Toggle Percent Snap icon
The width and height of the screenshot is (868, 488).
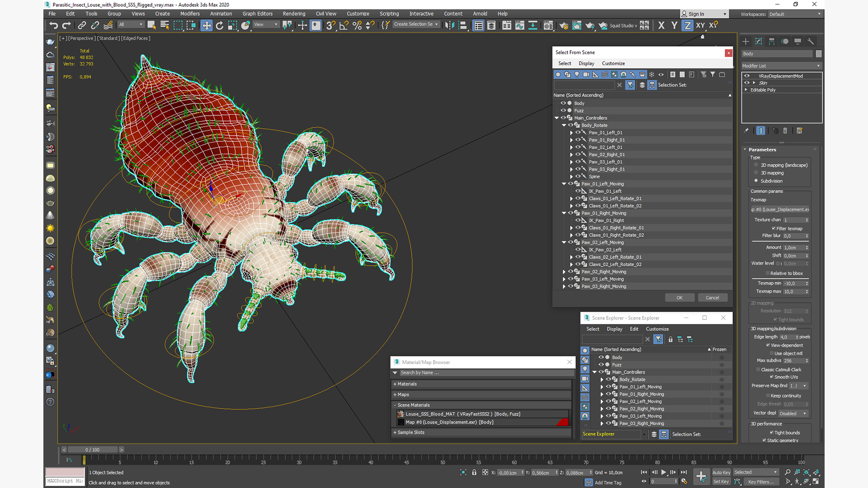[x=357, y=26]
